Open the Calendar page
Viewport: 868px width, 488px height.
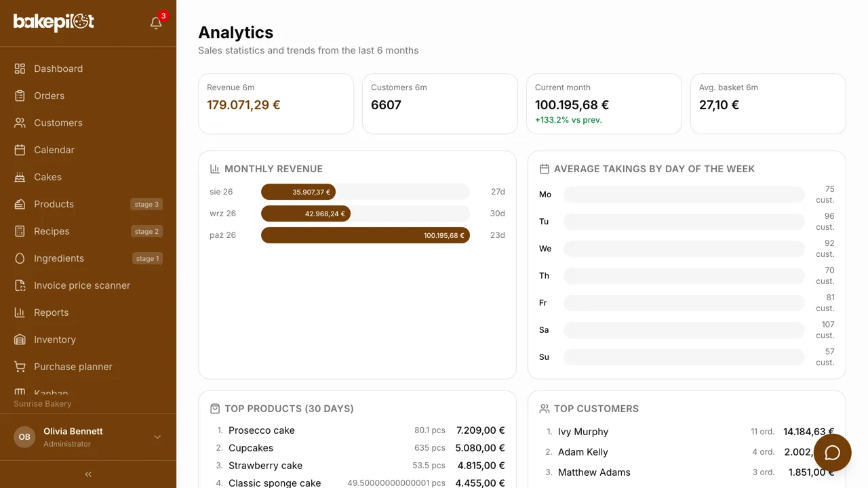click(88, 150)
